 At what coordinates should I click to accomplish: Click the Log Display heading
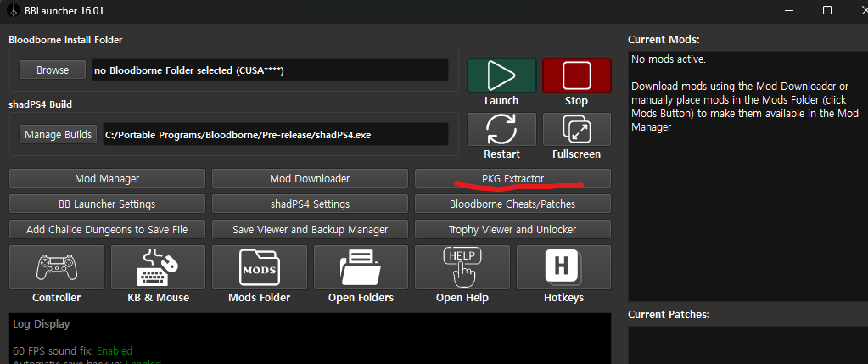[41, 324]
